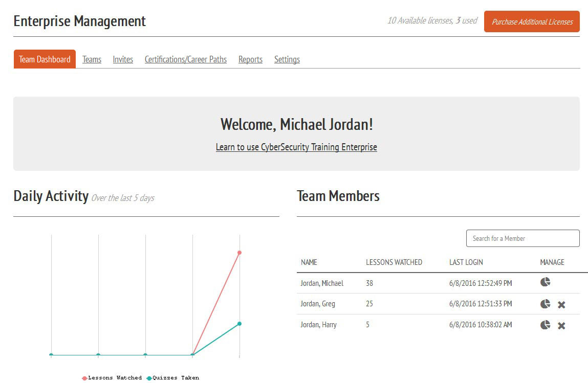Screen dimensions: 588x383
Task: Open report chart icon for Jordan, Michael
Action: (x=545, y=282)
